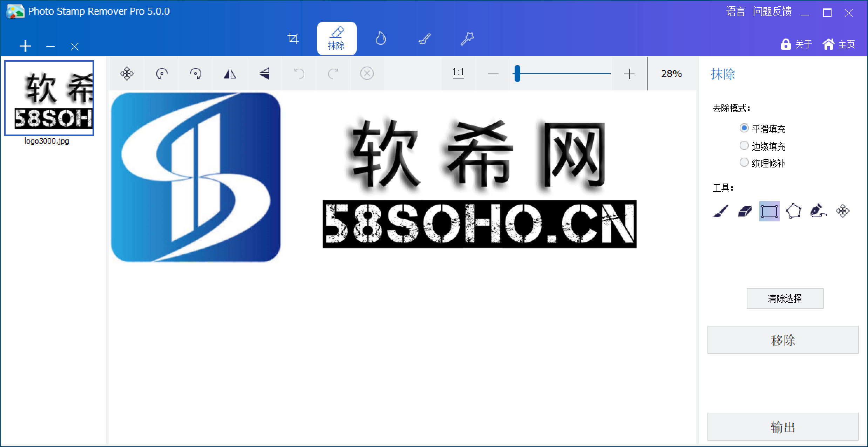Rotate image counterclockwise
The image size is (868, 447).
coord(162,74)
